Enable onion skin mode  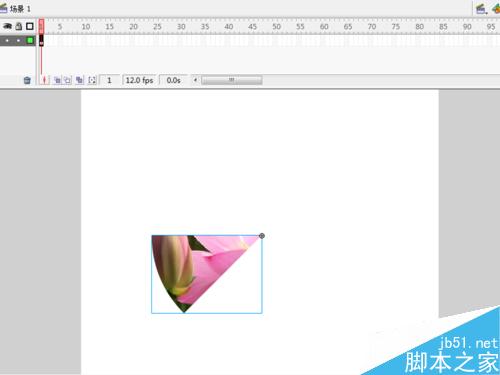coord(57,80)
